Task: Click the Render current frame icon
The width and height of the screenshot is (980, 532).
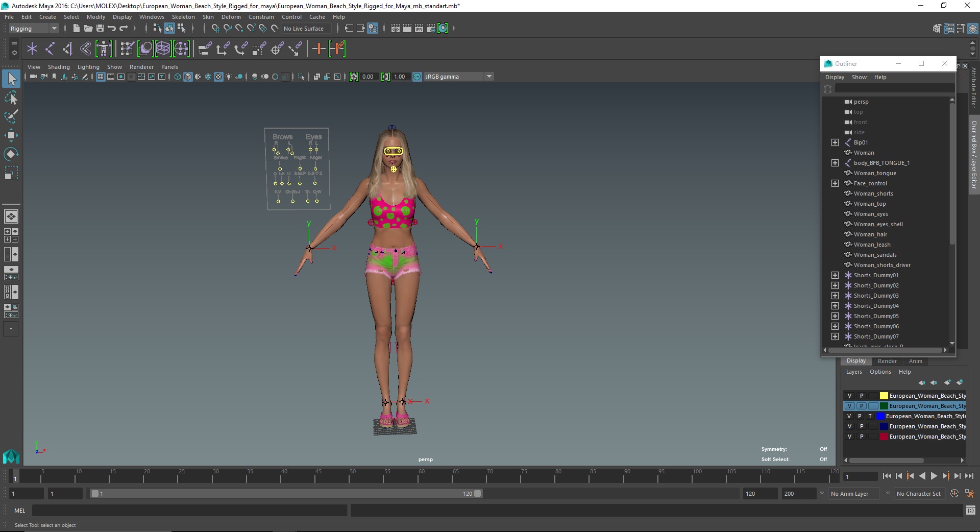Action: pos(407,29)
